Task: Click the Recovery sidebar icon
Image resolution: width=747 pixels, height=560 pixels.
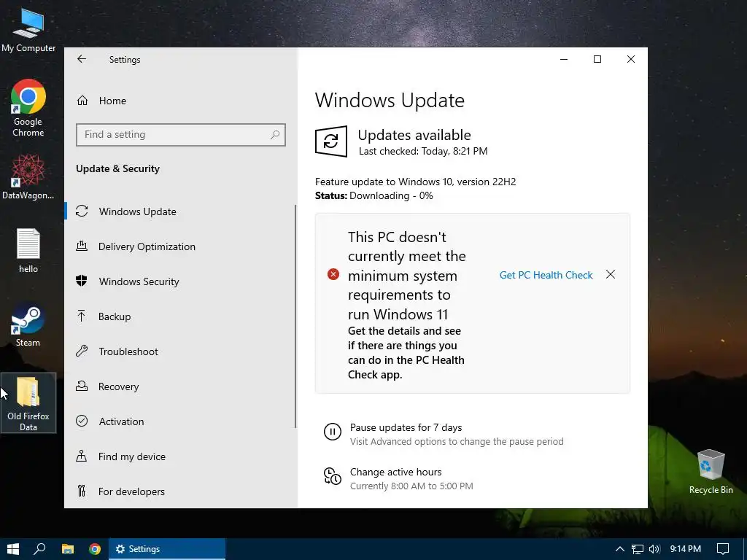Action: (x=82, y=386)
